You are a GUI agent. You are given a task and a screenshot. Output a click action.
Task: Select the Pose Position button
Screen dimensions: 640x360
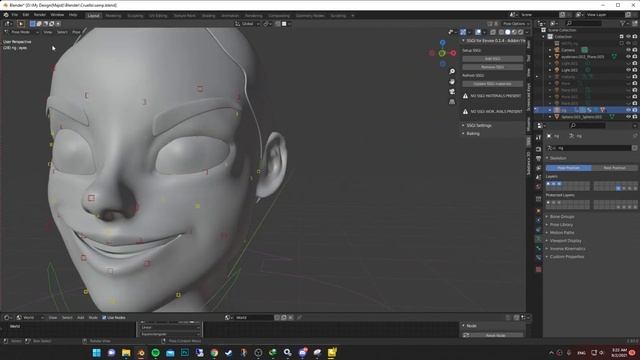[x=569, y=168]
